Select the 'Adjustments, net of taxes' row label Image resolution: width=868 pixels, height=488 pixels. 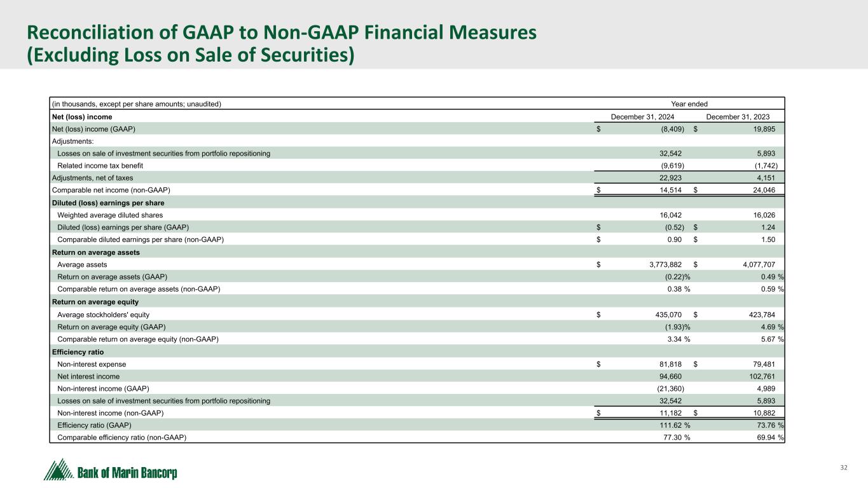(92, 178)
